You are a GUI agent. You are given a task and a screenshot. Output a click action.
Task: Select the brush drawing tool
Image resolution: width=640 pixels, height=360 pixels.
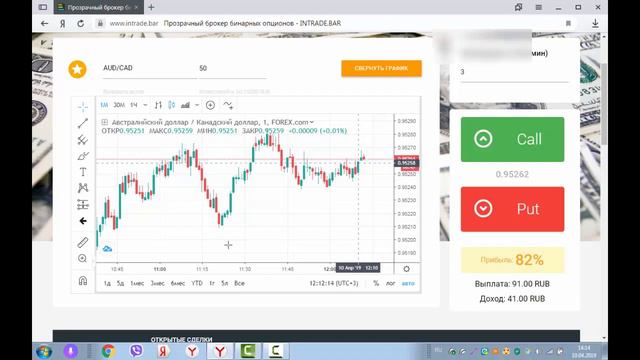[83, 156]
